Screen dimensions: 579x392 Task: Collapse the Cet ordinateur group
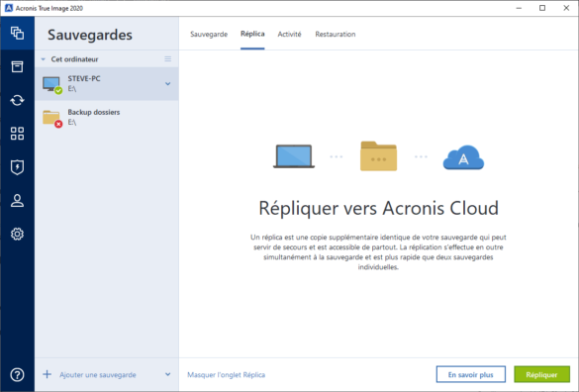point(44,59)
